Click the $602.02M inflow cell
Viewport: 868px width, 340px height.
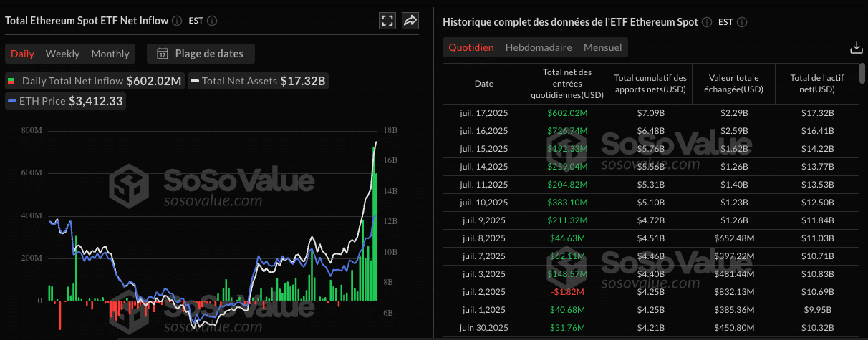tap(567, 113)
